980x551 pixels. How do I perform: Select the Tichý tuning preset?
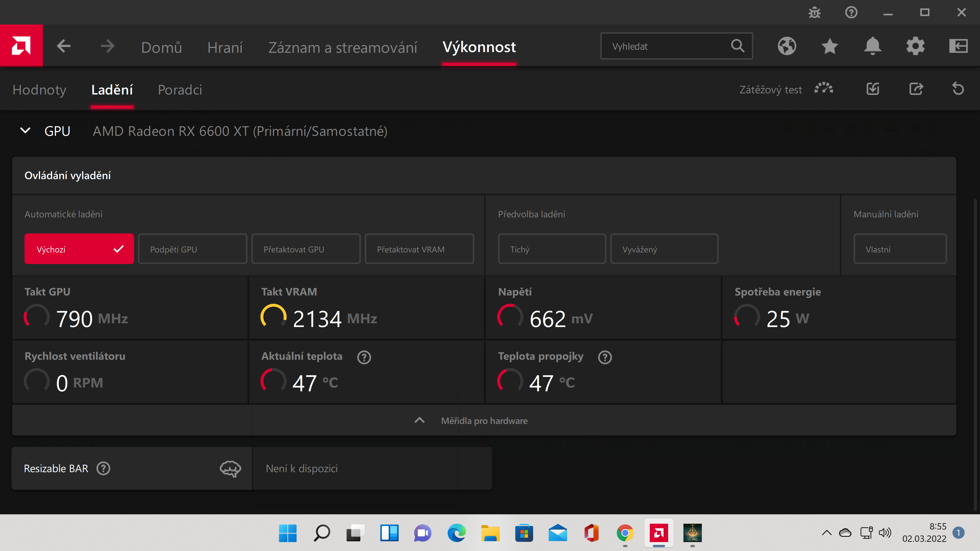(552, 249)
